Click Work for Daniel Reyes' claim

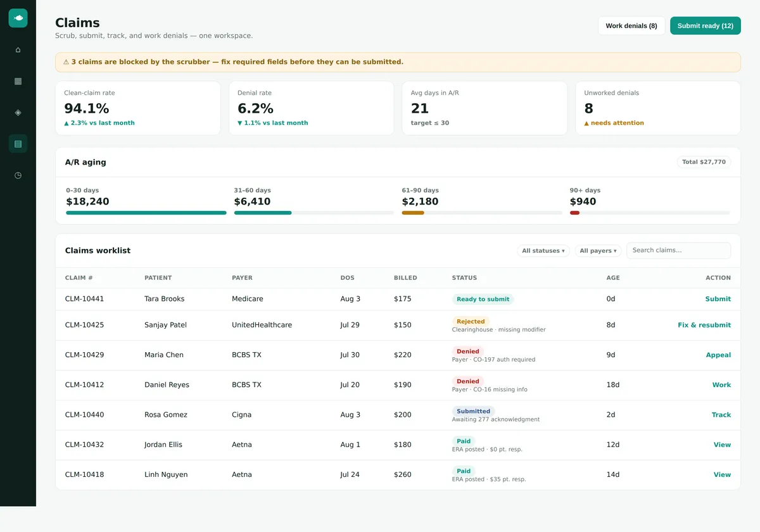coord(721,385)
